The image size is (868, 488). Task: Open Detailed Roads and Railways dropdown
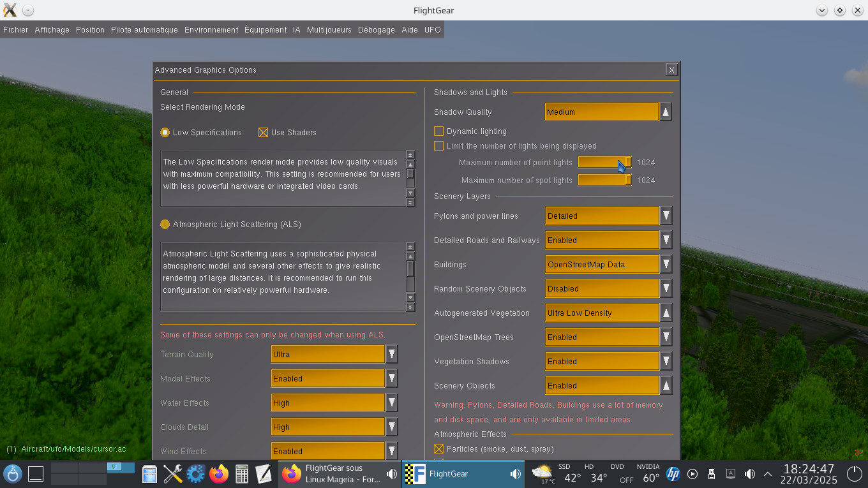[666, 240]
